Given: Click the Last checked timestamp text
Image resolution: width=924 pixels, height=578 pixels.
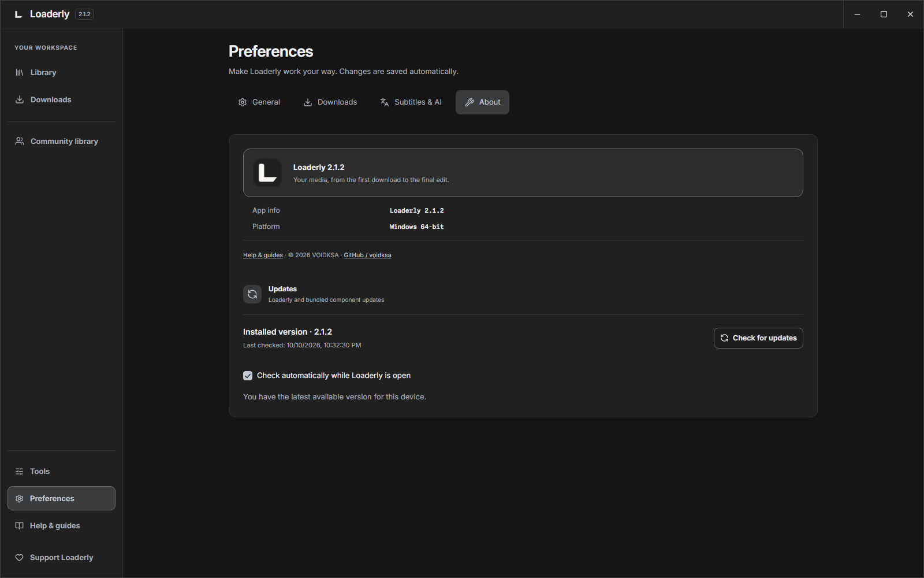Looking at the screenshot, I should [302, 345].
